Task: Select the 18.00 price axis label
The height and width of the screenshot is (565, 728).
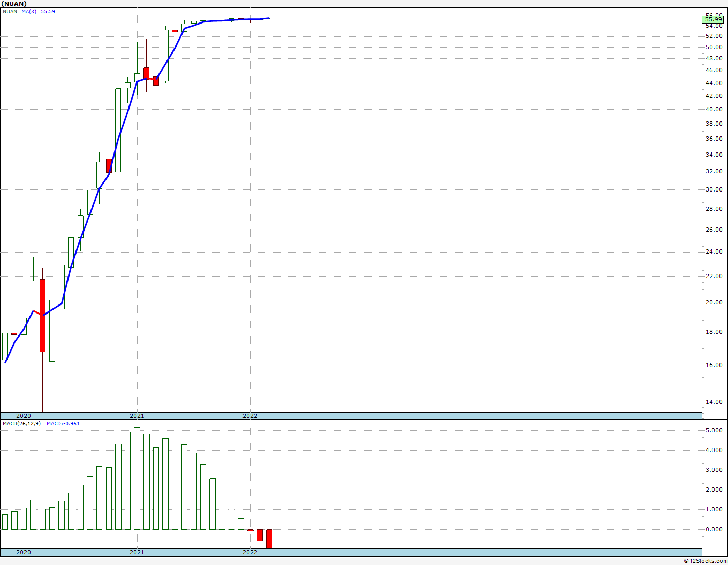Action: 714,332
